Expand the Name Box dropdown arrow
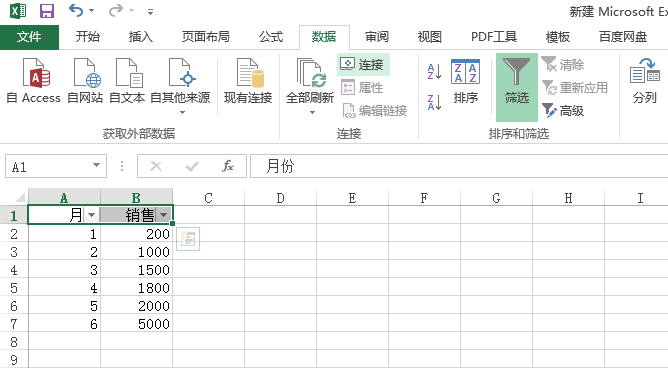This screenshot has height=368, width=668. [x=97, y=166]
